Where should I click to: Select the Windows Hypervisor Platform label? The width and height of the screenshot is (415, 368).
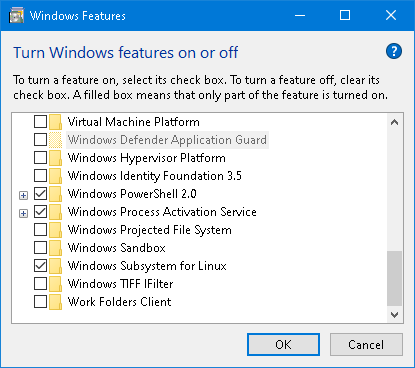click(x=147, y=158)
